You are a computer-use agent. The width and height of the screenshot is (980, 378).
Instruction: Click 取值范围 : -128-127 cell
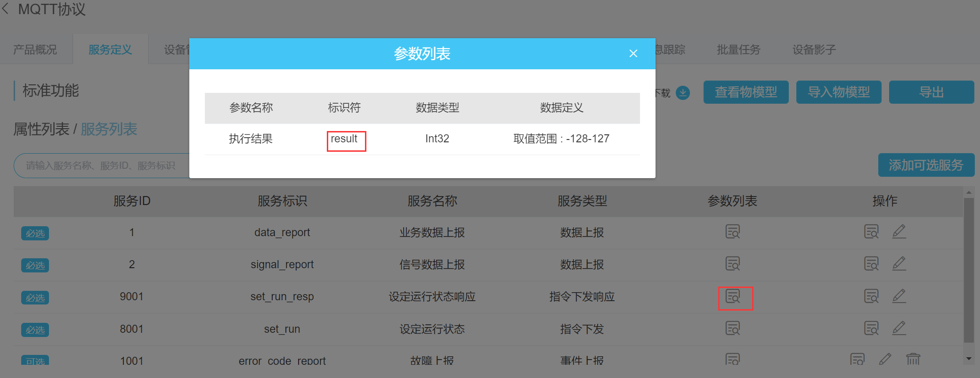561,139
